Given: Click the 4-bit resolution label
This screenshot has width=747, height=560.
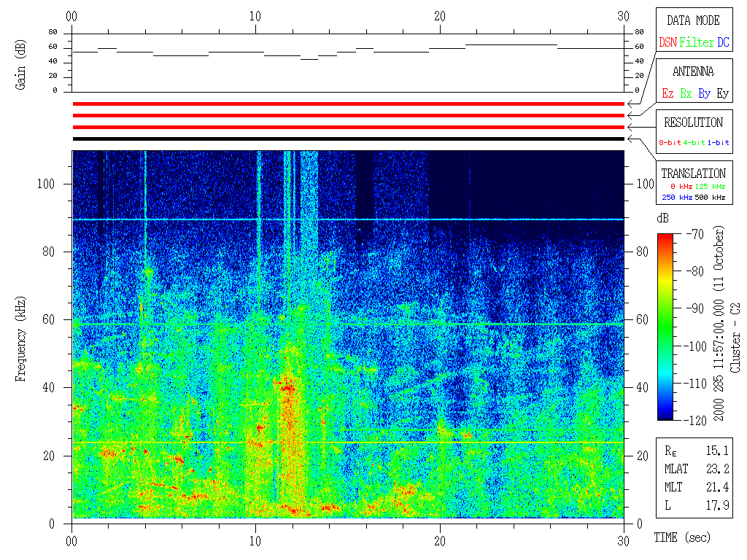Looking at the screenshot, I should point(694,143).
